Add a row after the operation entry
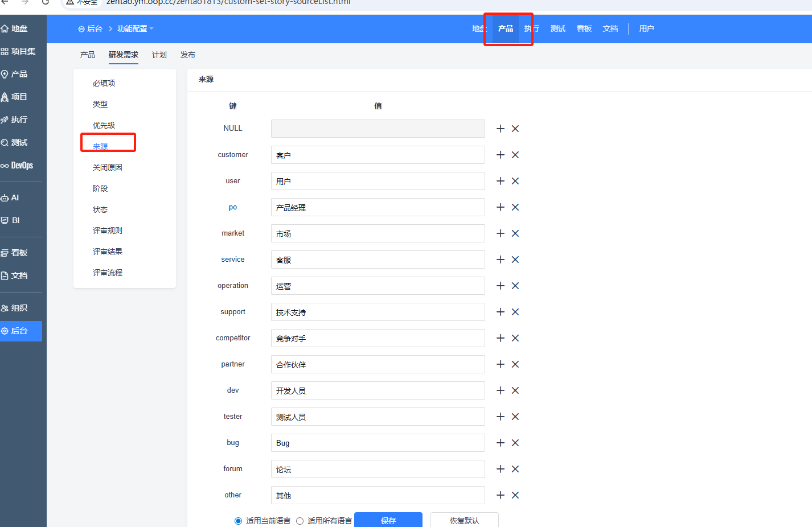The image size is (812, 527). tap(501, 286)
